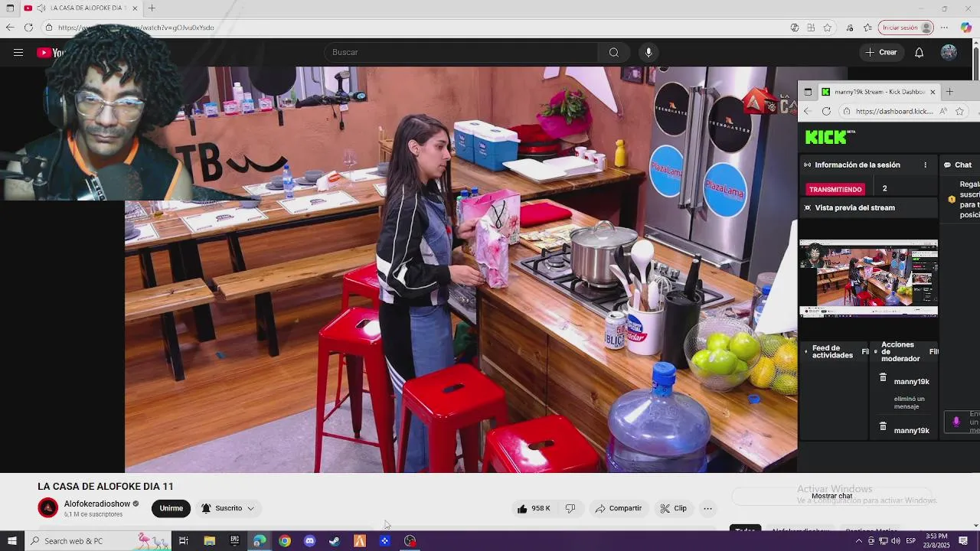
Task: Click the YouTube search magnifier button
Action: 613,52
